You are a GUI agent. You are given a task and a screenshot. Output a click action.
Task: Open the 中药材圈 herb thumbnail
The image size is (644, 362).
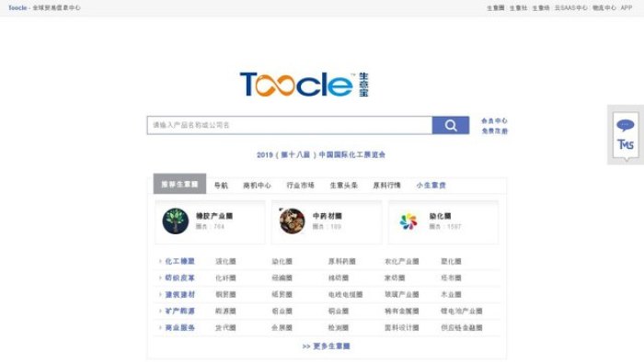tap(292, 221)
